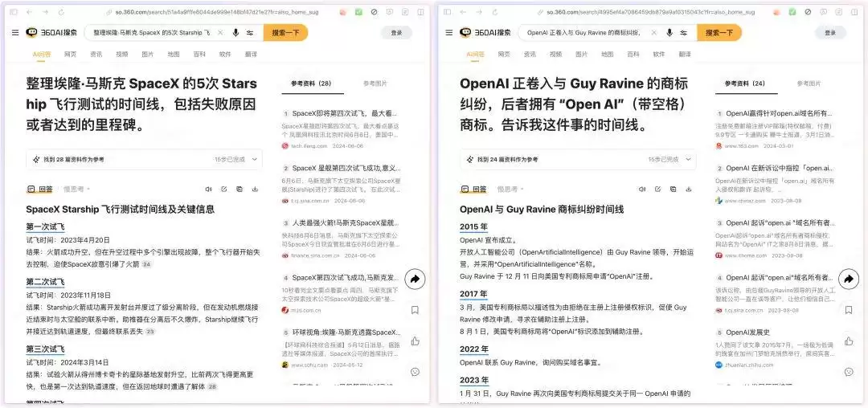Send feedback on SpaceX answer

click(415, 372)
